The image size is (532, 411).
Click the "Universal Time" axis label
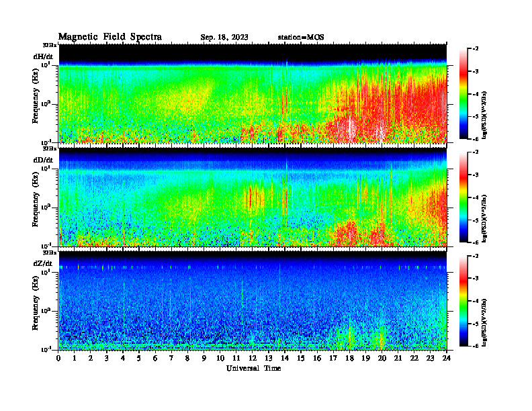253,368
